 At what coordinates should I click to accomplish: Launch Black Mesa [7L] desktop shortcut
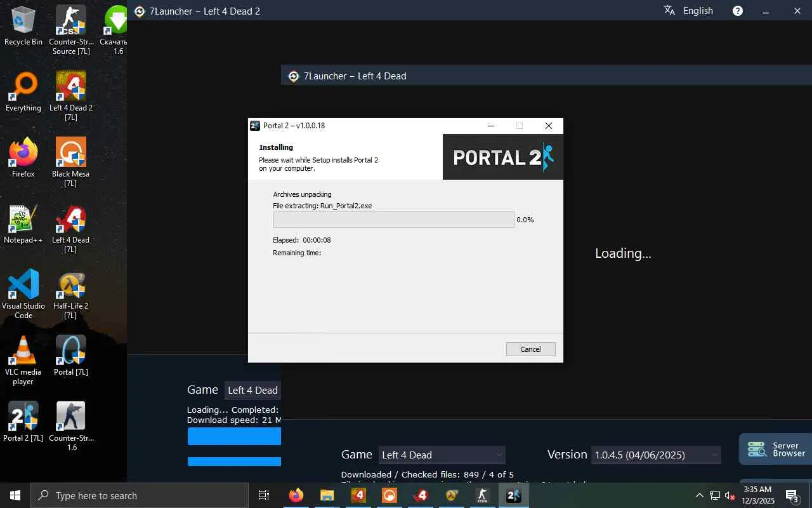click(x=71, y=163)
